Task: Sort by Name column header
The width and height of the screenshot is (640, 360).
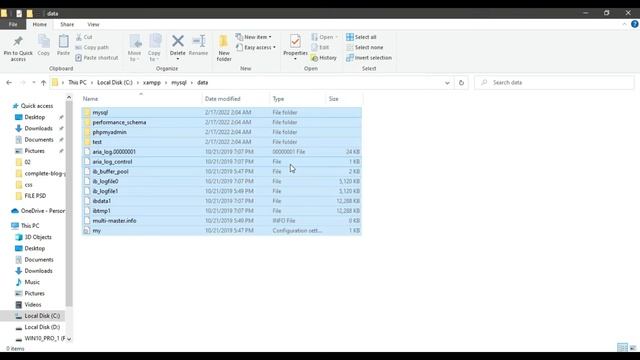Action: (x=141, y=99)
